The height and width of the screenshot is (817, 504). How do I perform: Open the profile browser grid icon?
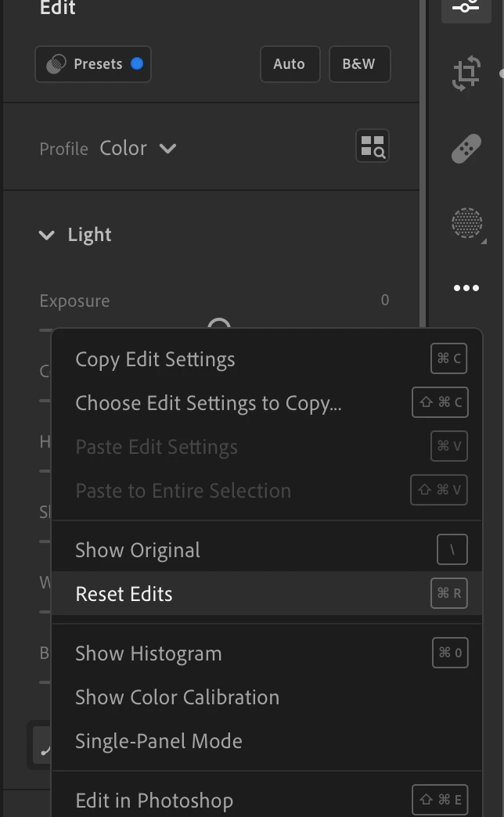pyautogui.click(x=373, y=146)
